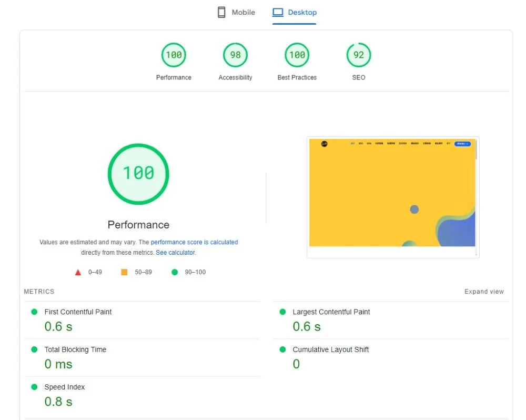Expand the First Contentful Paint metric
The image size is (526, 420).
click(x=142, y=320)
